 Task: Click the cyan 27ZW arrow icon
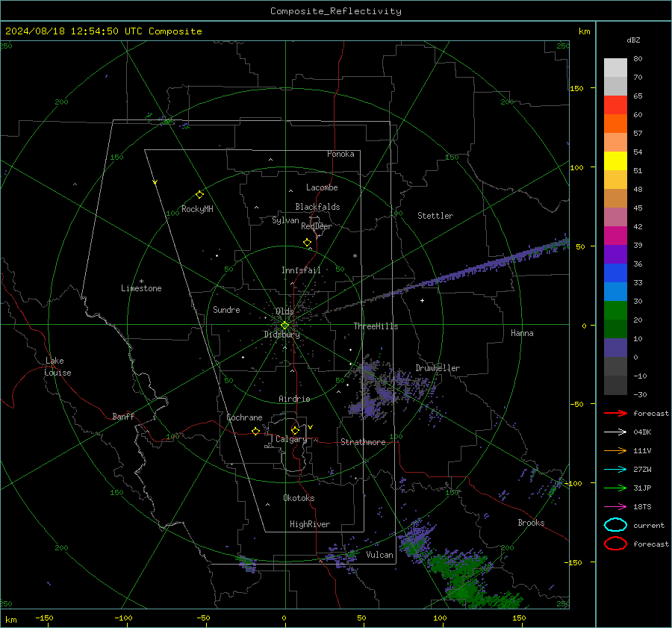point(615,470)
